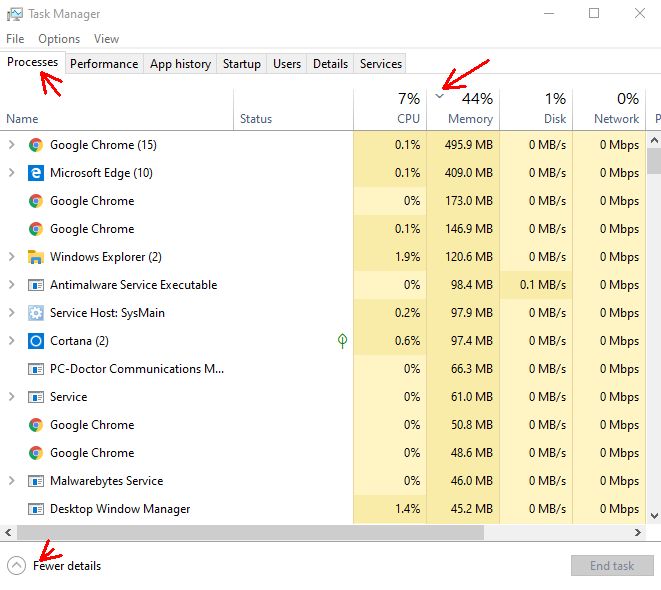Click the vertical scrollbar up arrow
This screenshot has width=661, height=590.
[654, 140]
